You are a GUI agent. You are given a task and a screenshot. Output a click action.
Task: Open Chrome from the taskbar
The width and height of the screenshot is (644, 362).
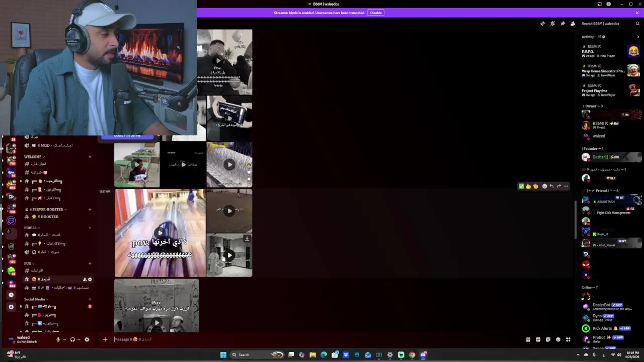pos(412,355)
